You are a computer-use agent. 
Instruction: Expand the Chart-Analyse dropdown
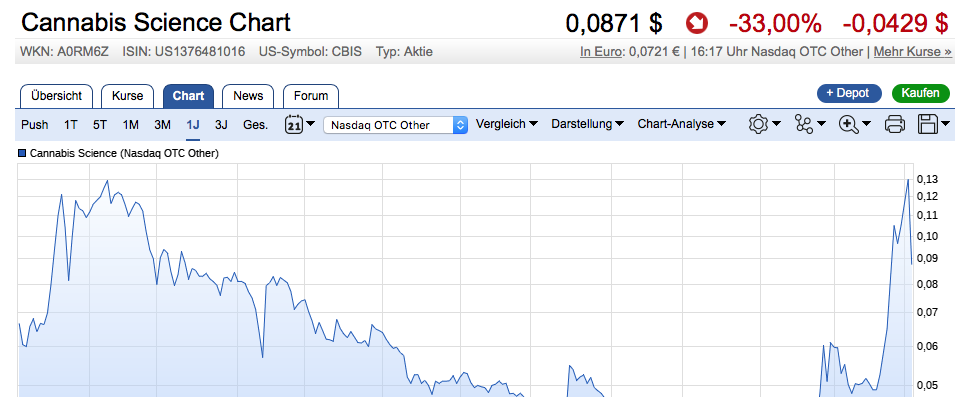click(x=681, y=124)
